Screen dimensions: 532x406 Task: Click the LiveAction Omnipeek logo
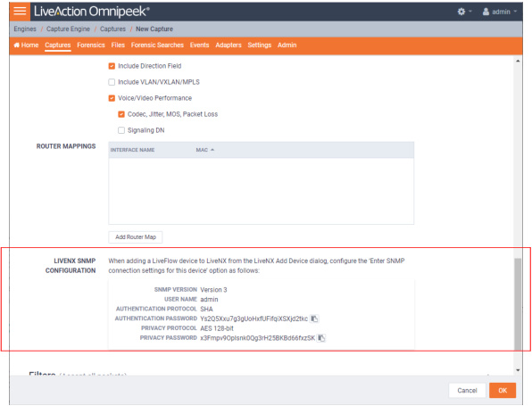pyautogui.click(x=92, y=12)
